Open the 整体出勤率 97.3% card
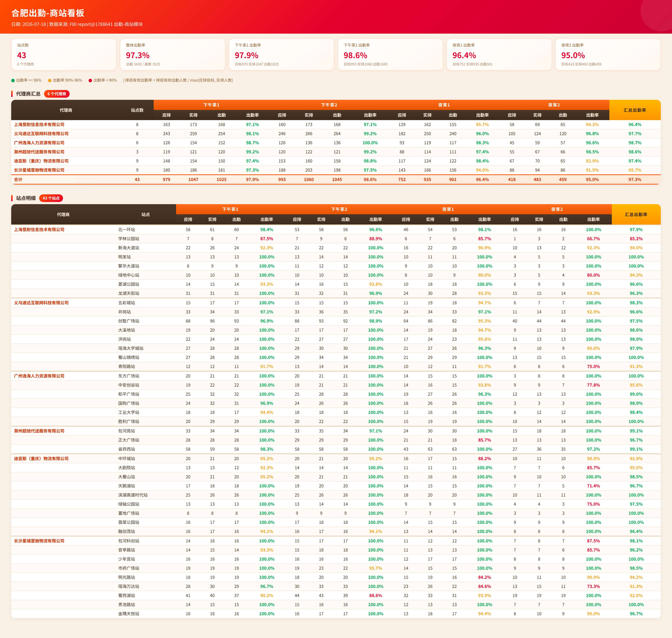 pos(173,54)
